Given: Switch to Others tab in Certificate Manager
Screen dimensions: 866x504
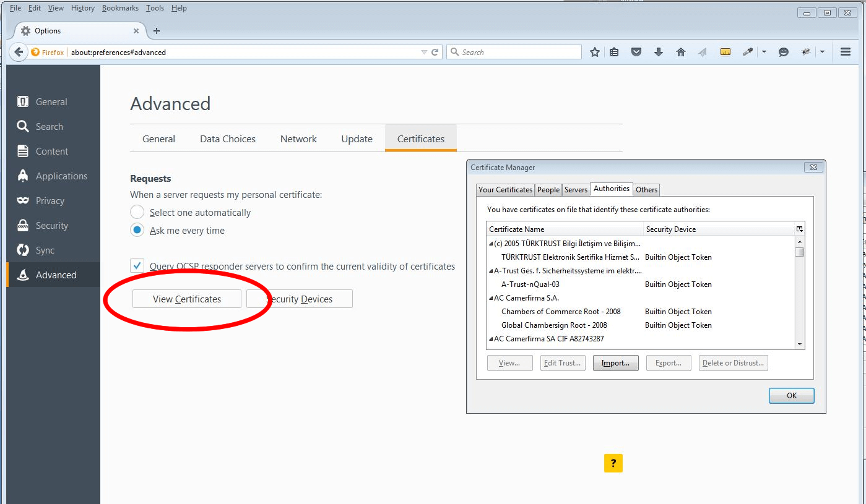Looking at the screenshot, I should pos(646,190).
